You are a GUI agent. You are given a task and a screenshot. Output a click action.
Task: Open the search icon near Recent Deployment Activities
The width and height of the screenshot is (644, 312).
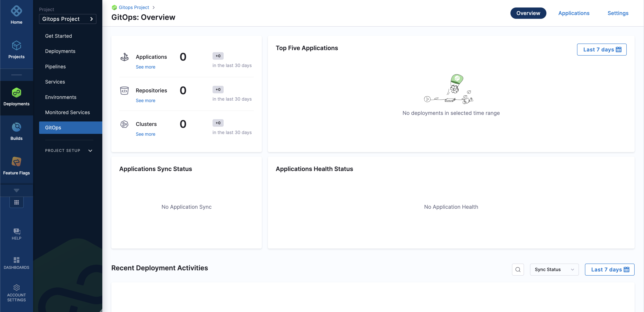point(518,270)
